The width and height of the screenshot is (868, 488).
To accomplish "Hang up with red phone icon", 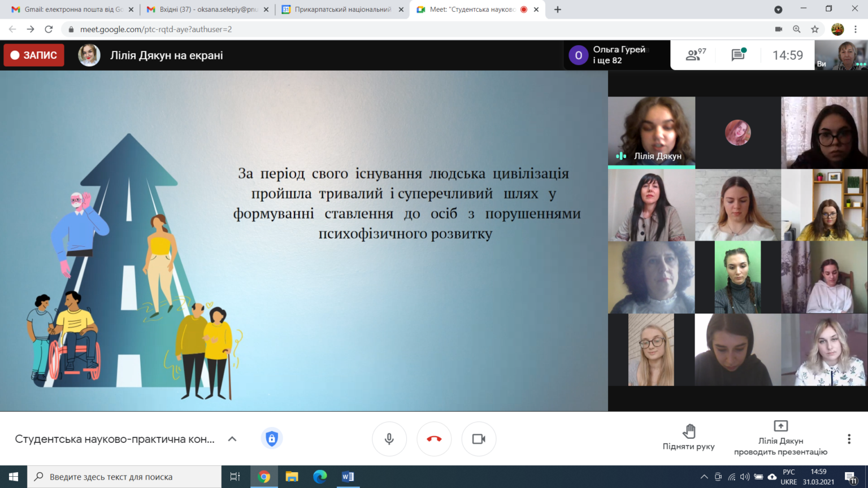I will pyautogui.click(x=434, y=439).
